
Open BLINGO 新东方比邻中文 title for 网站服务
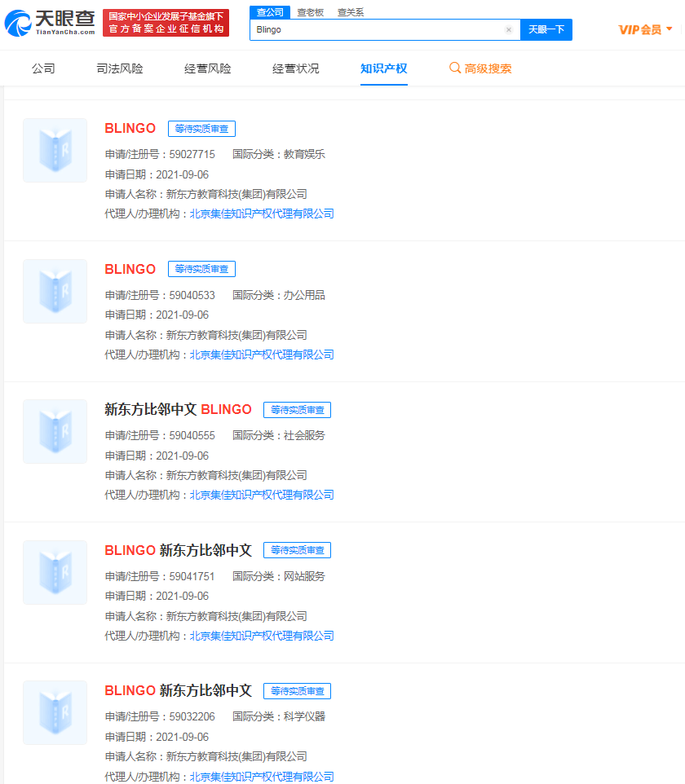[x=178, y=550]
